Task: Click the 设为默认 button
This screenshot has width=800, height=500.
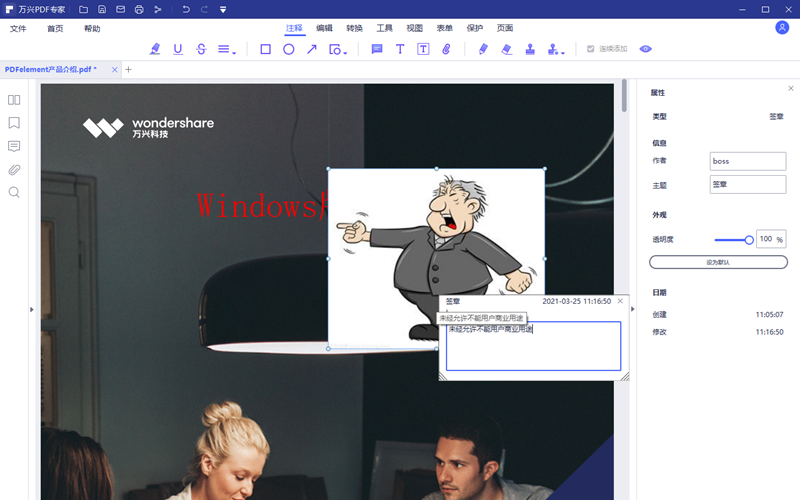Action: point(717,262)
